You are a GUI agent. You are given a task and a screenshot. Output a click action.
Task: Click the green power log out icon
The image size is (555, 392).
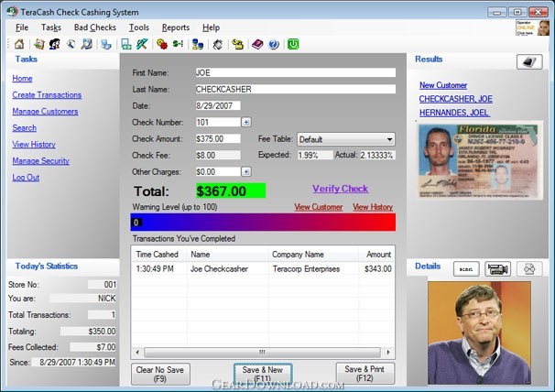293,44
